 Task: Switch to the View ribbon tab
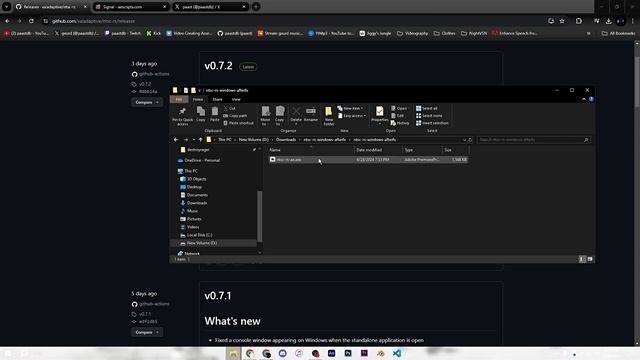236,99
